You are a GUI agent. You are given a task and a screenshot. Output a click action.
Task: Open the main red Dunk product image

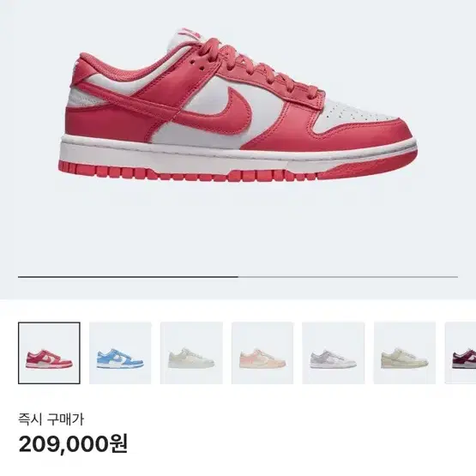coord(238,105)
